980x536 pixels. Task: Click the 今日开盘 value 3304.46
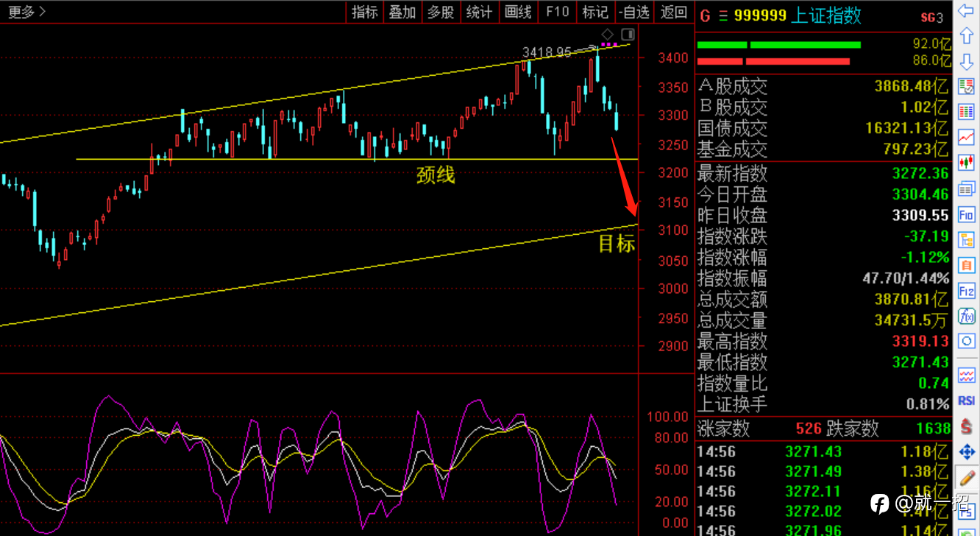(920, 195)
